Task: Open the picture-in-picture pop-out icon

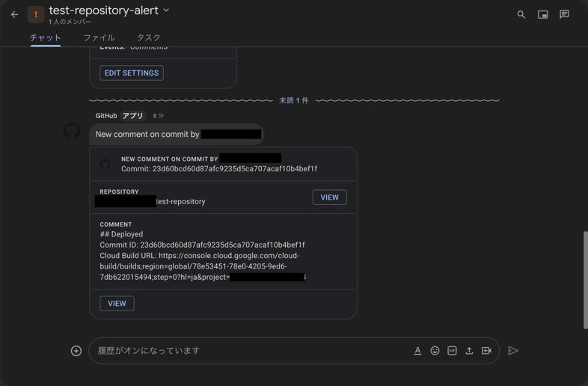Action: point(542,15)
